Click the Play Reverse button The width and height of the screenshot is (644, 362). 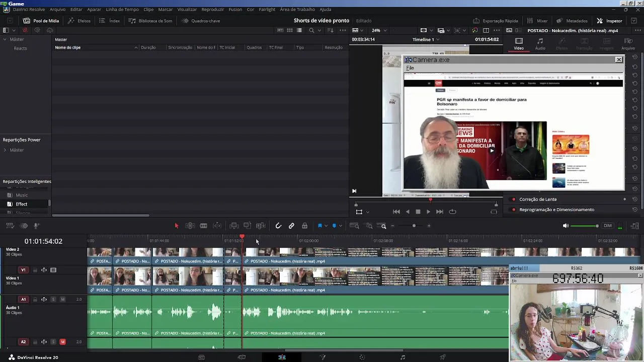click(408, 212)
